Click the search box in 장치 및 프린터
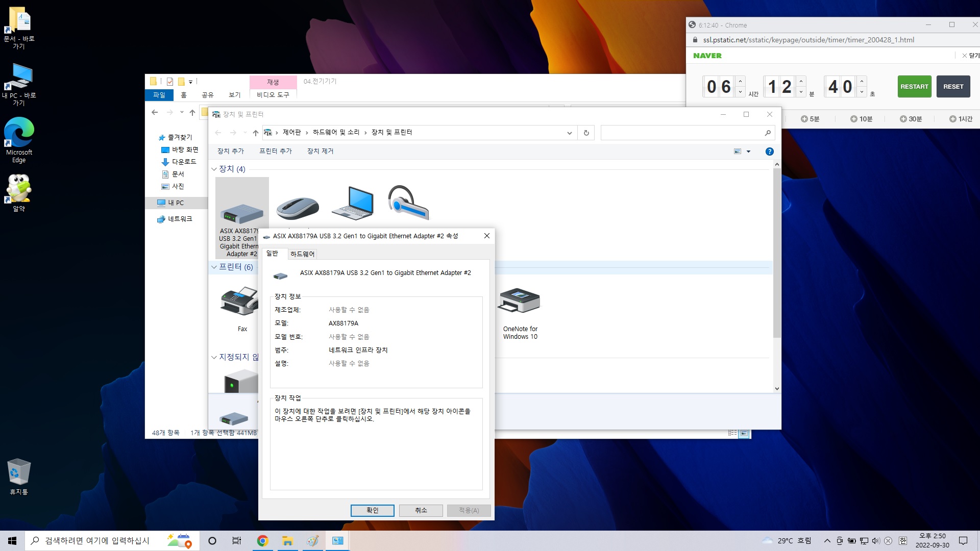The width and height of the screenshot is (980, 551). 688,133
